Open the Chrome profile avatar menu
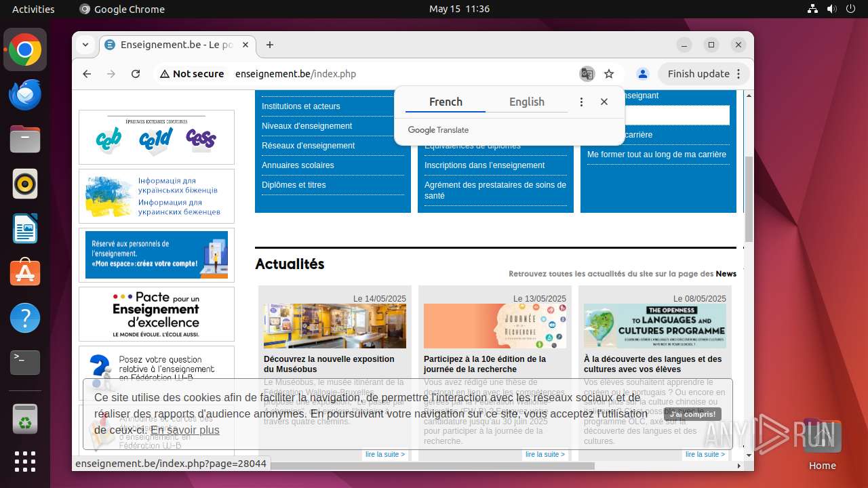The image size is (868, 488). (x=643, y=74)
